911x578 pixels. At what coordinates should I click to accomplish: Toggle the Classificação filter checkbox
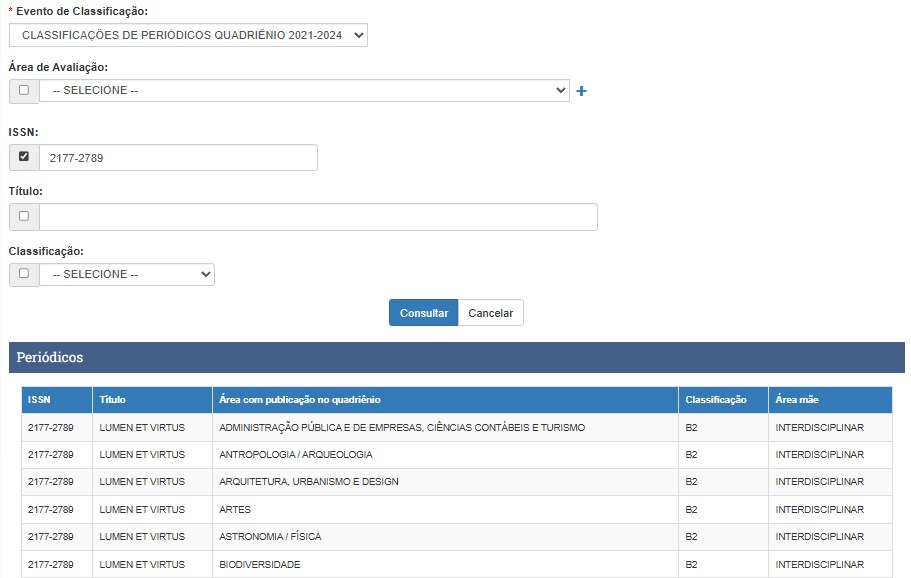coord(24,273)
